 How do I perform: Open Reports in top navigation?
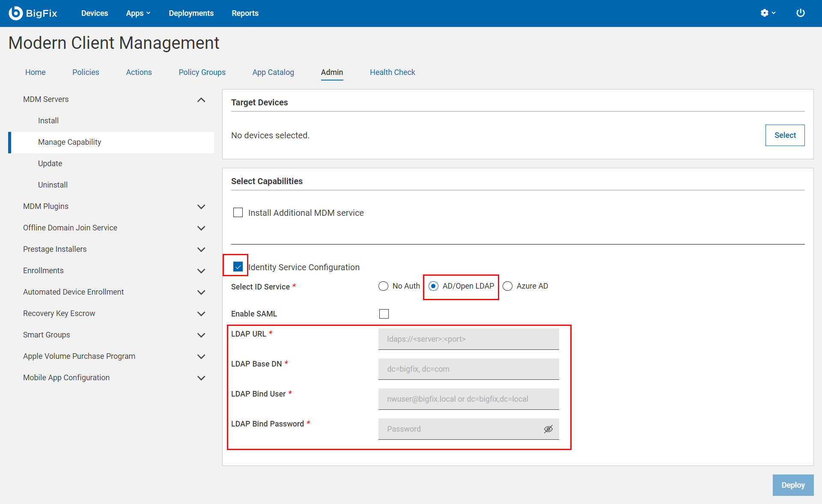click(x=245, y=13)
